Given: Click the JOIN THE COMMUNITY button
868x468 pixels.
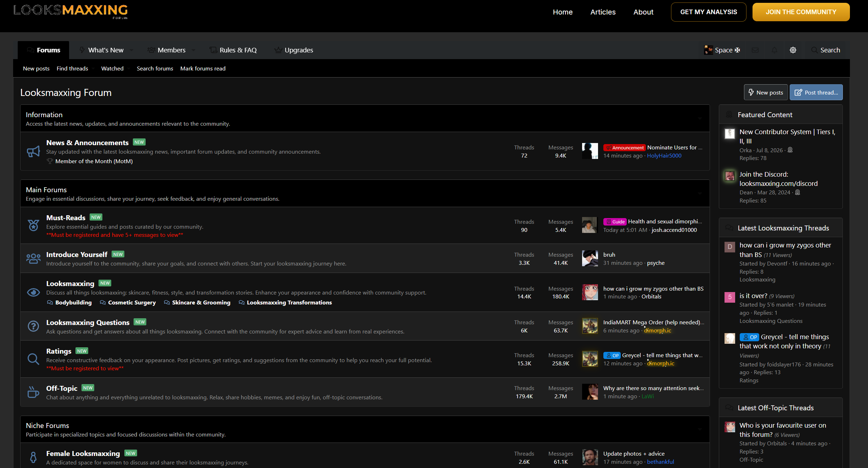Looking at the screenshot, I should click(801, 12).
